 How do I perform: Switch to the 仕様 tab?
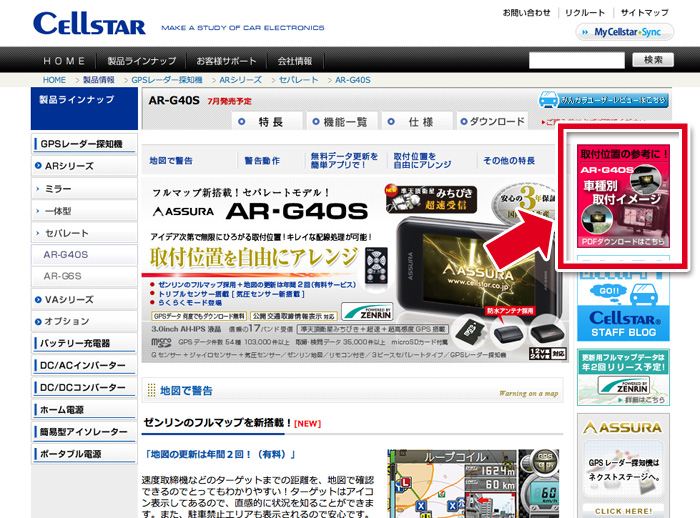coord(417,121)
